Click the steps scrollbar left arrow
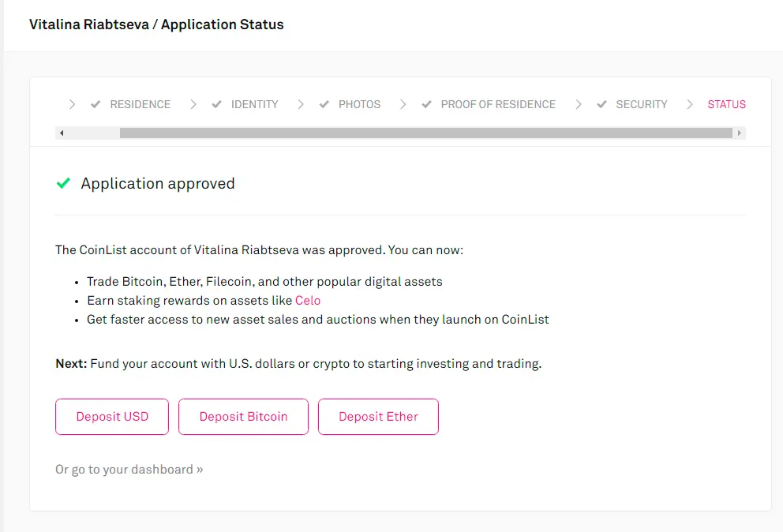Screen dimensions: 783x532 point(62,133)
